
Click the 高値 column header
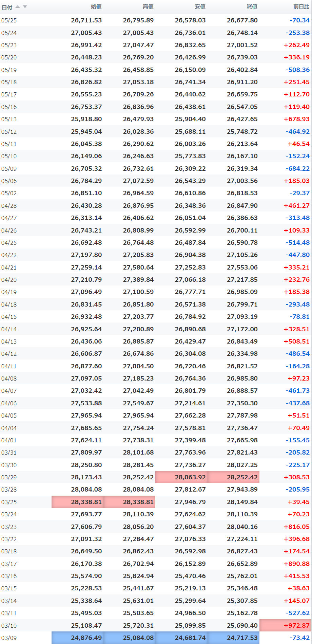click(x=148, y=6)
